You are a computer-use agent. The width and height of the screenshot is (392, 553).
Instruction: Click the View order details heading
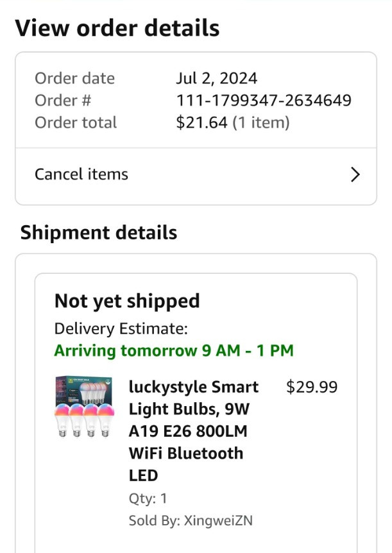117,28
